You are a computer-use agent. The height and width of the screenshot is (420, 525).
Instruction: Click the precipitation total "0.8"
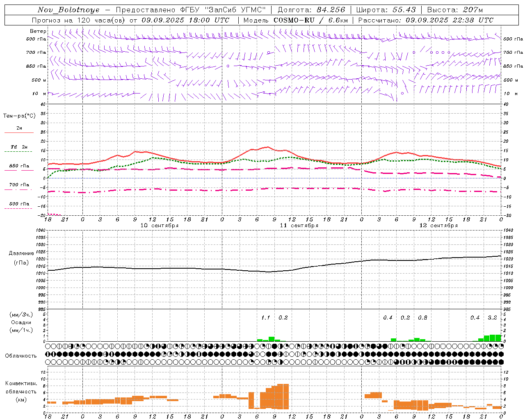(422, 317)
